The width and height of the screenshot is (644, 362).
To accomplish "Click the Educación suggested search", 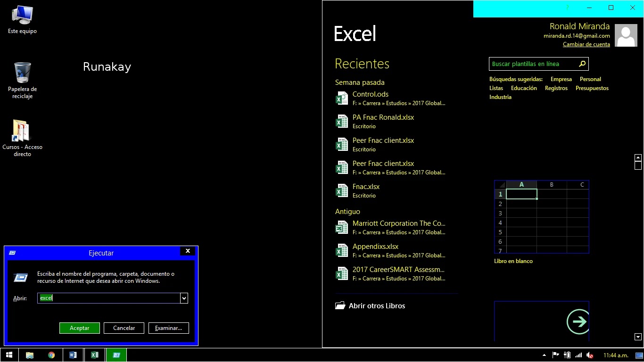I will tap(524, 88).
